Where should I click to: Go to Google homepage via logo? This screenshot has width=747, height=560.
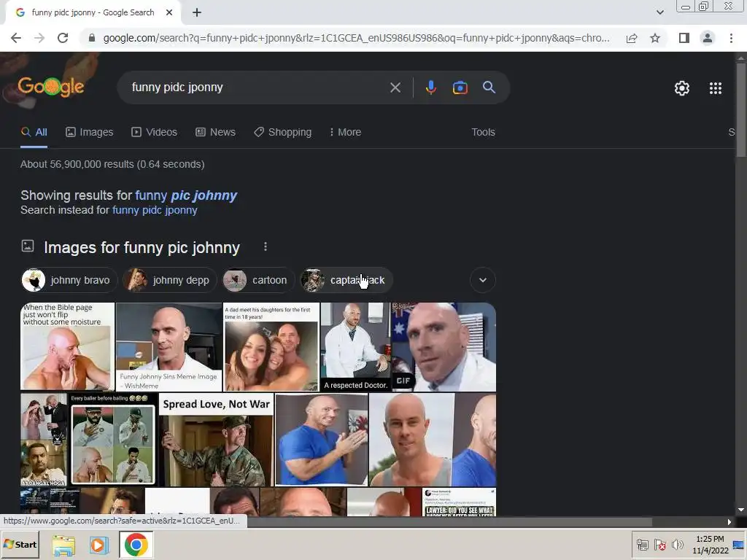[x=51, y=87]
